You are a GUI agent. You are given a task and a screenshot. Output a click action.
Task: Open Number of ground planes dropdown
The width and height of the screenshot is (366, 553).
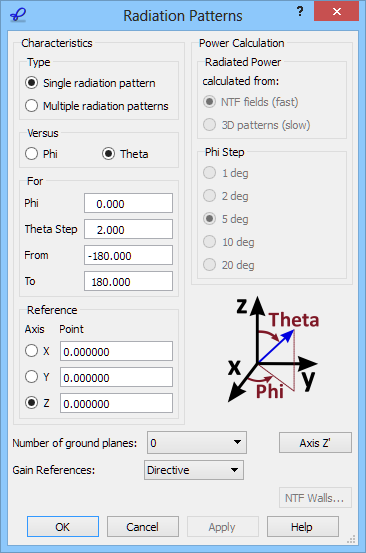click(197, 443)
